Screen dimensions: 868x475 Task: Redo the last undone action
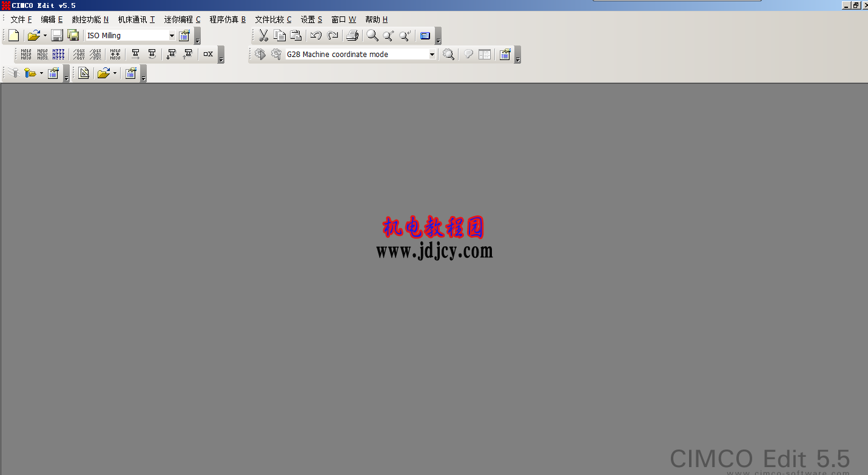pos(332,36)
